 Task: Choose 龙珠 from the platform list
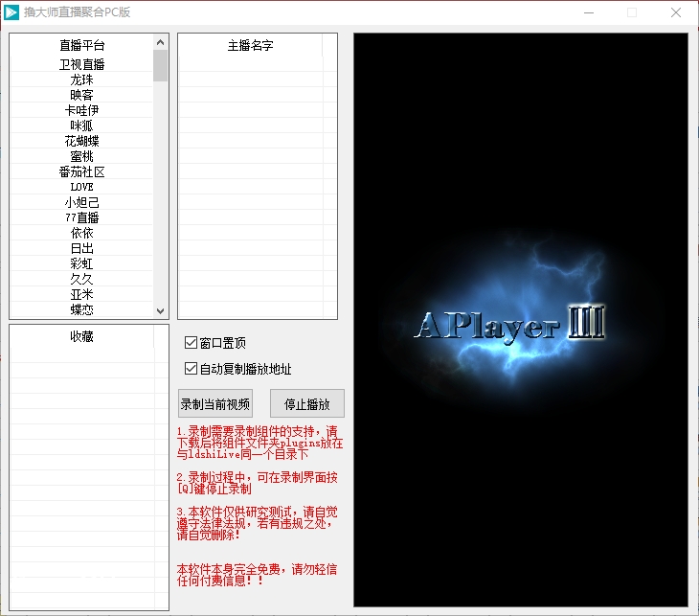[x=81, y=80]
